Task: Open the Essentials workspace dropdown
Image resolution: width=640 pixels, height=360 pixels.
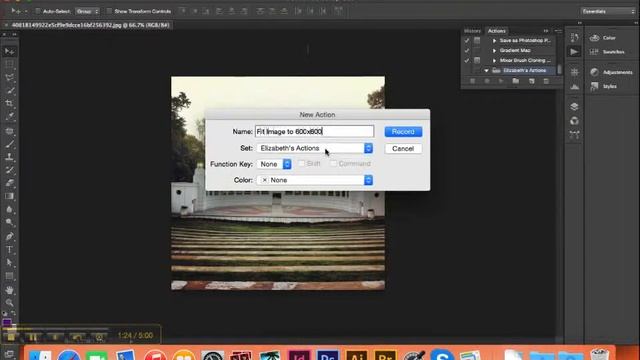Action: [x=608, y=11]
